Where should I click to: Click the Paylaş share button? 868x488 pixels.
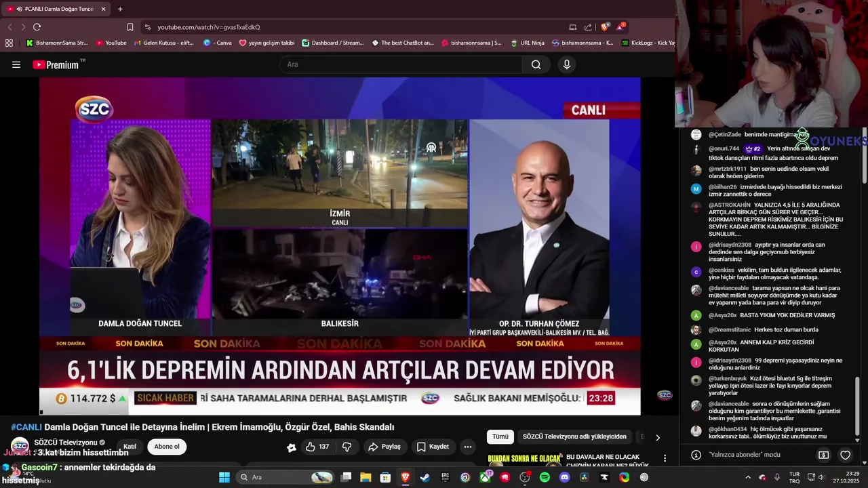384,447
